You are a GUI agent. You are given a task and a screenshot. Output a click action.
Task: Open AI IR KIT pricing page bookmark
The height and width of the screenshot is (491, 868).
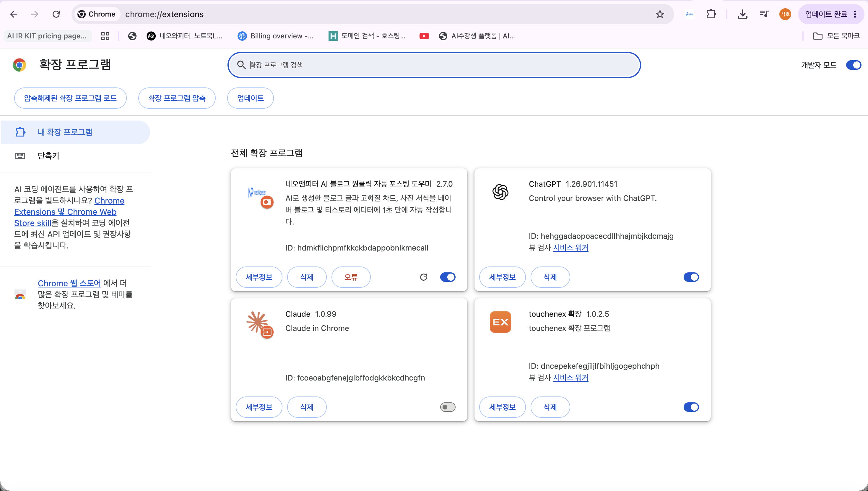[47, 36]
